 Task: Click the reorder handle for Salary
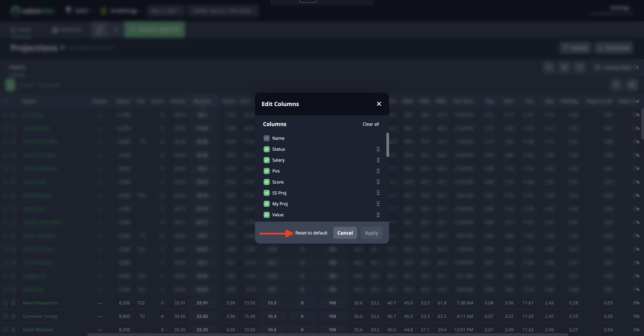pyautogui.click(x=378, y=160)
